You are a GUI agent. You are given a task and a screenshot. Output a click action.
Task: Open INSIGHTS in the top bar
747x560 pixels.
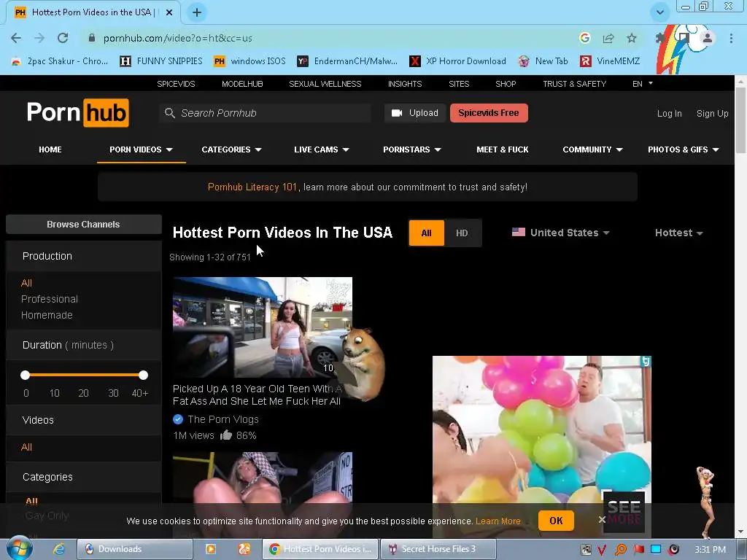405,84
